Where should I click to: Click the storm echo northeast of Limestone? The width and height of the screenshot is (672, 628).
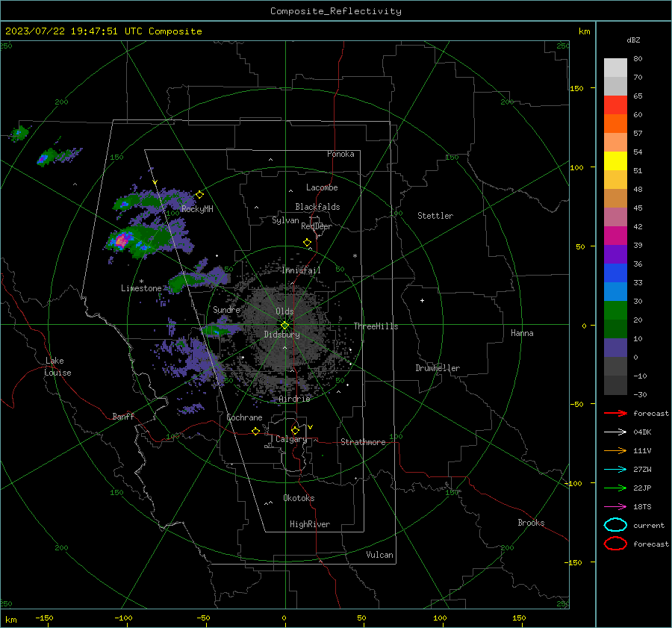coord(195,279)
